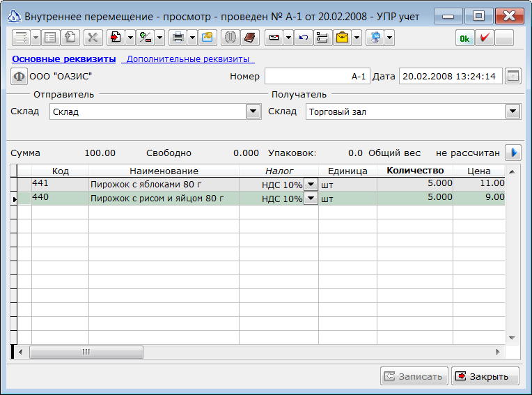
Task: Expand the sender Склад dropdown
Action: pyautogui.click(x=253, y=111)
